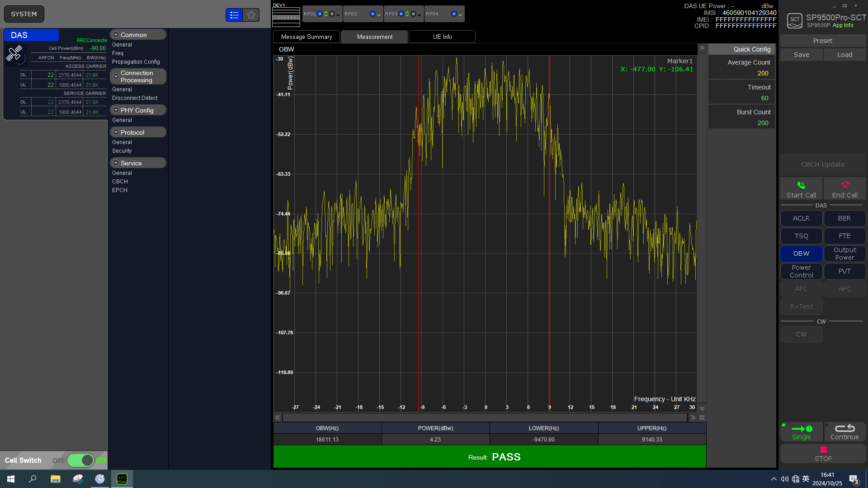Select the ACLR measurement
This screenshot has height=488, width=868.
[801, 218]
